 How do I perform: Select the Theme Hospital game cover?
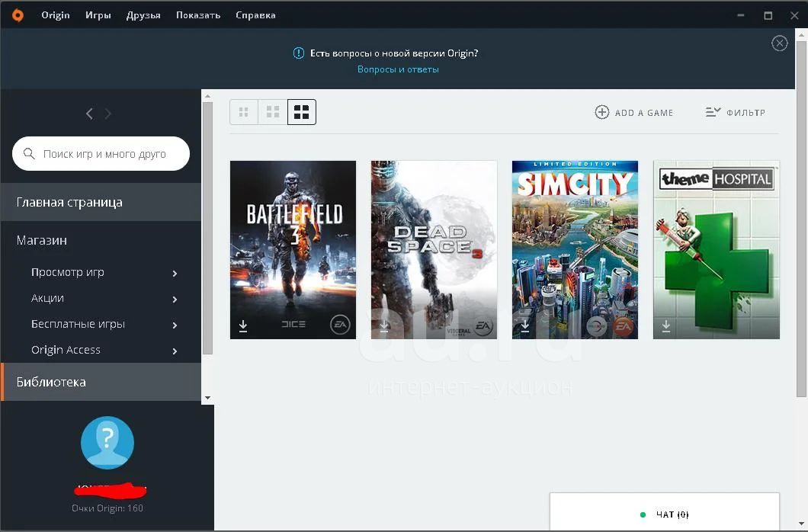(717, 250)
